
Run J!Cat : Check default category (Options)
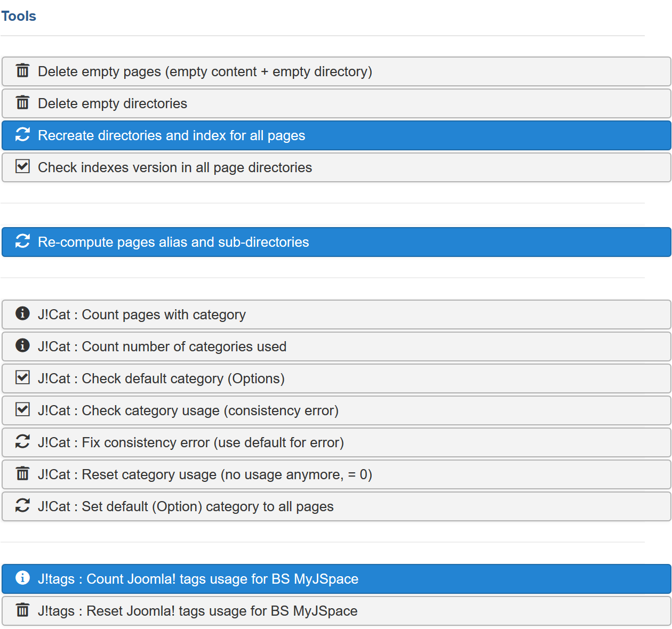[337, 378]
